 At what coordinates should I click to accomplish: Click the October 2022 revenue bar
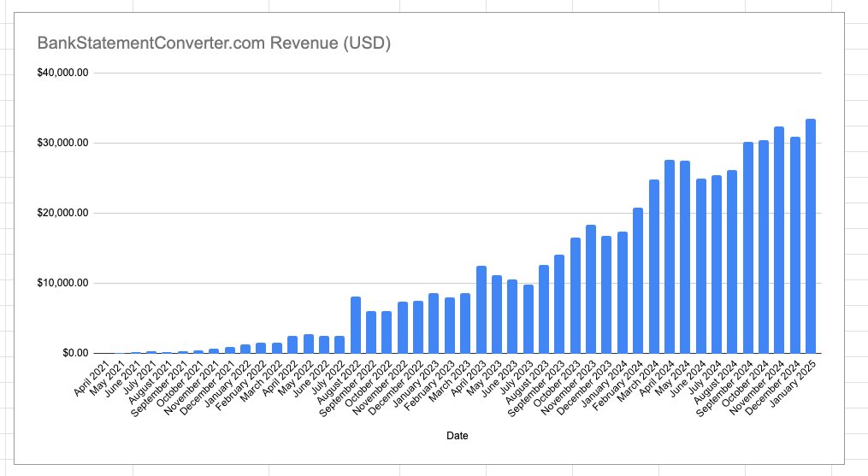[x=387, y=332]
